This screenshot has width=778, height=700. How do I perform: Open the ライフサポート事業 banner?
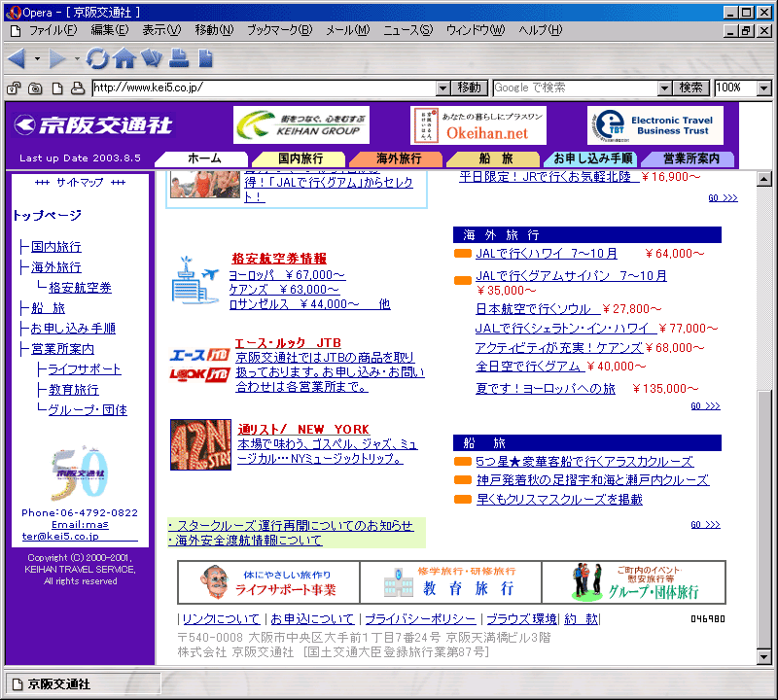coord(269,582)
